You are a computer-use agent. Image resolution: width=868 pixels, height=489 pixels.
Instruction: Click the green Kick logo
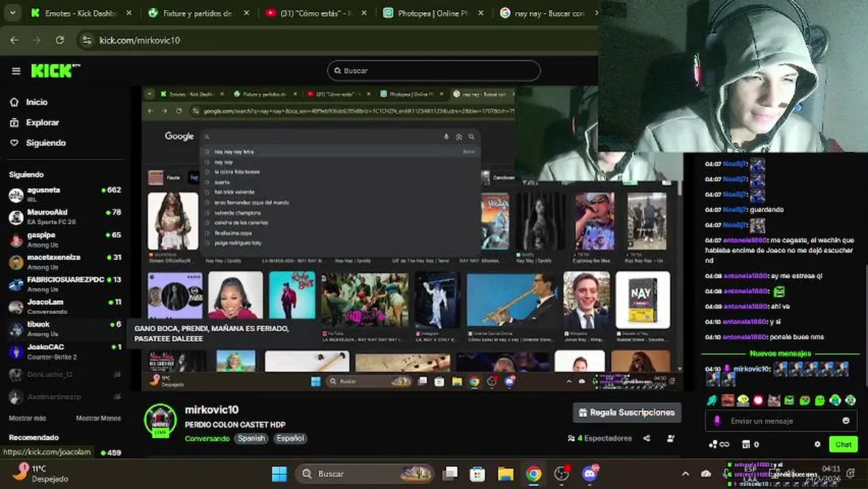coord(56,71)
